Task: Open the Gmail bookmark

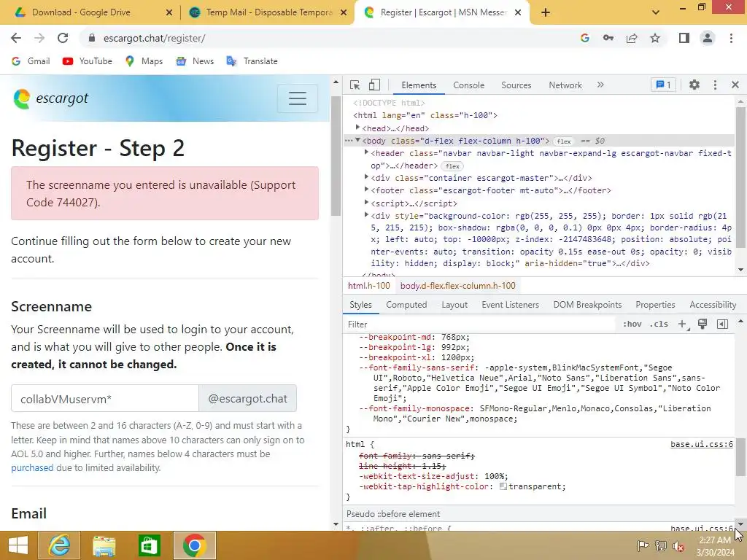Action: [31, 61]
